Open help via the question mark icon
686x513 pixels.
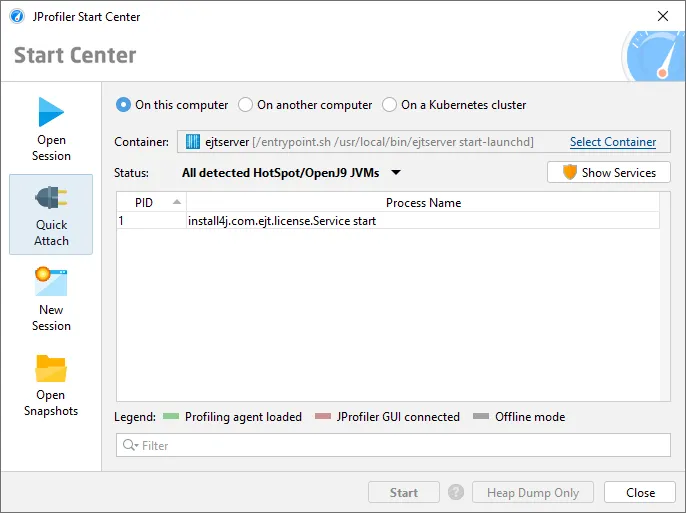456,492
